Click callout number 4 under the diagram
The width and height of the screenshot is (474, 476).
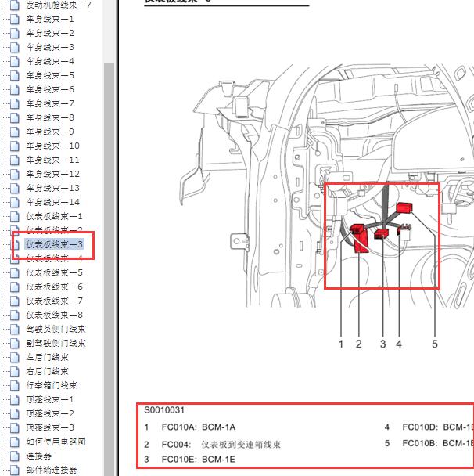[399, 344]
